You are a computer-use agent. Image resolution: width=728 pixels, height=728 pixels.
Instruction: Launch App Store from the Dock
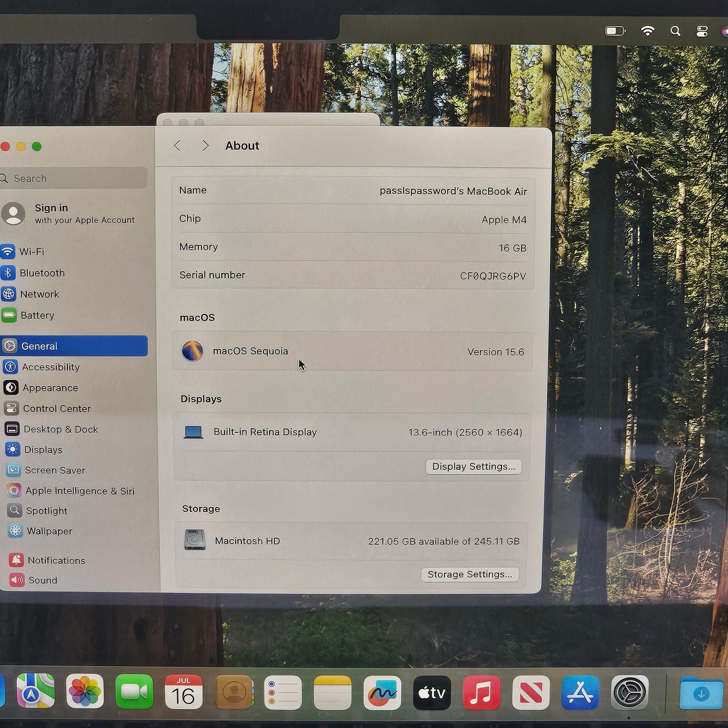[580, 693]
